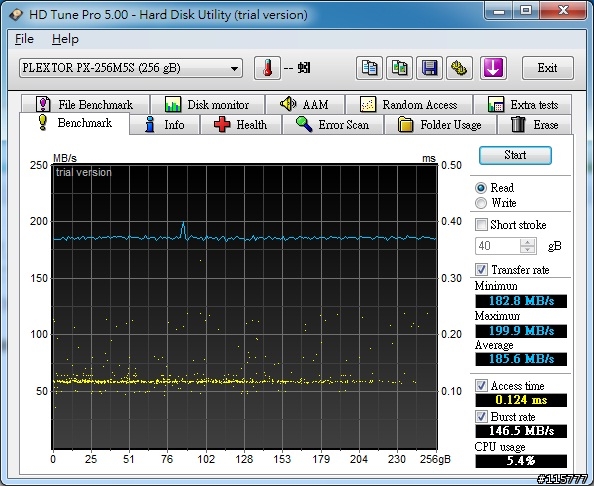Open options via the wrench gear icon

click(459, 68)
